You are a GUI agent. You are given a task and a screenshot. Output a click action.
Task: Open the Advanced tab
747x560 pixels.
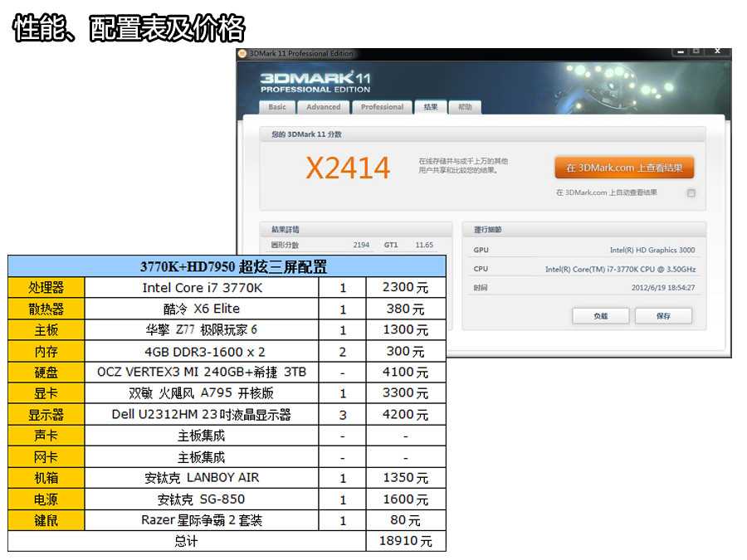(x=323, y=107)
